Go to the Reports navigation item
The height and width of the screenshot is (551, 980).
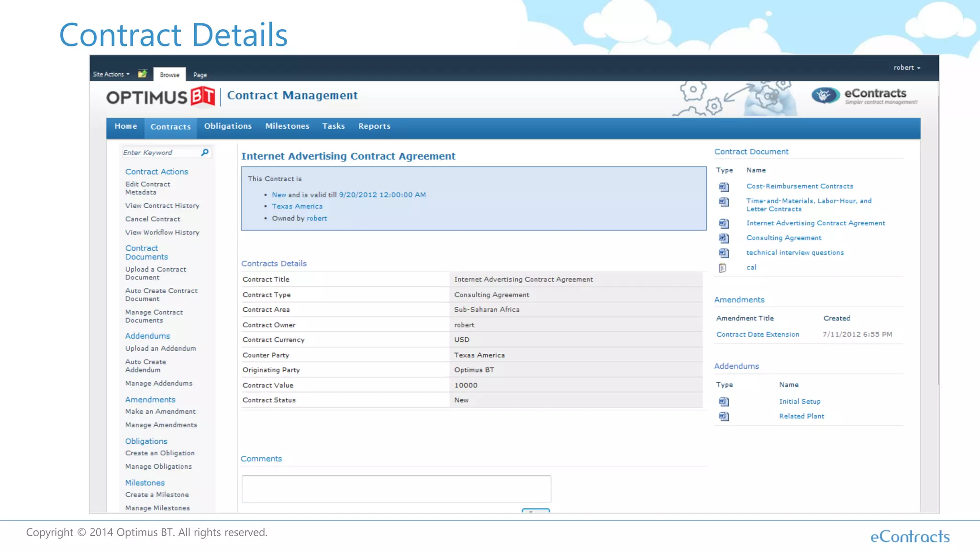374,126
